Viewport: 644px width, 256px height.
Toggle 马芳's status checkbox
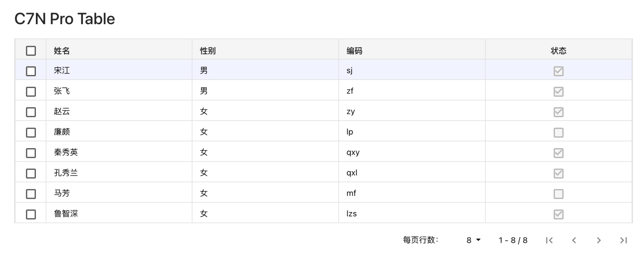pyautogui.click(x=558, y=194)
